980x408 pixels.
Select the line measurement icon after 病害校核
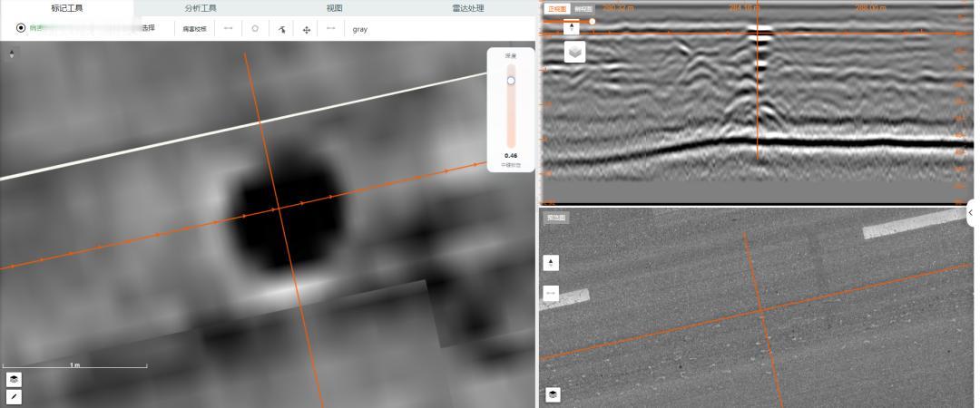(x=228, y=29)
